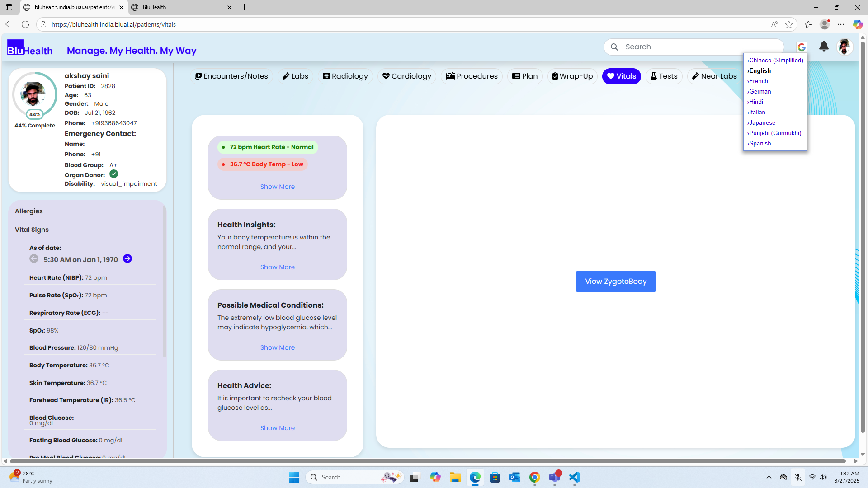Select Hindi from language list
Screen dimensions: 868x488
(x=756, y=102)
